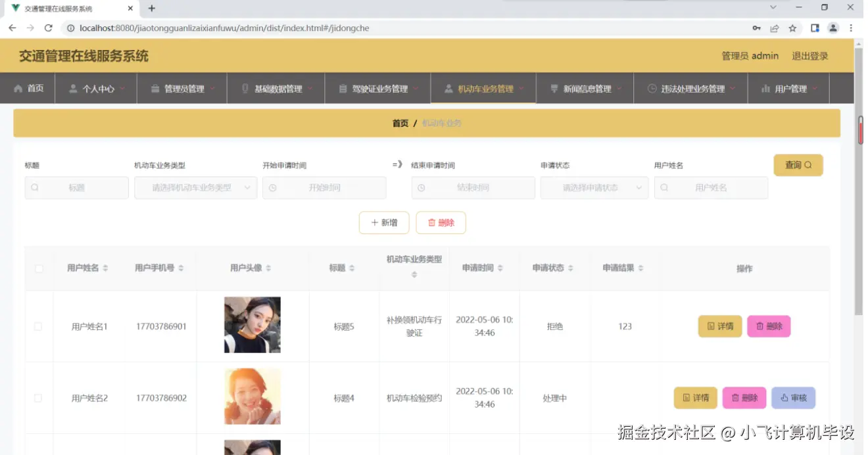Click search magnifier icon in 标题 field

coord(35,187)
